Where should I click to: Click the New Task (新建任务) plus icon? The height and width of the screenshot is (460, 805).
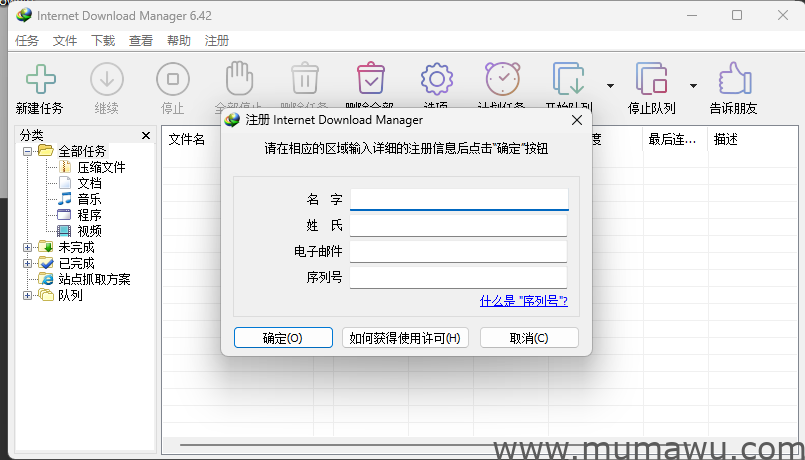coord(41,79)
